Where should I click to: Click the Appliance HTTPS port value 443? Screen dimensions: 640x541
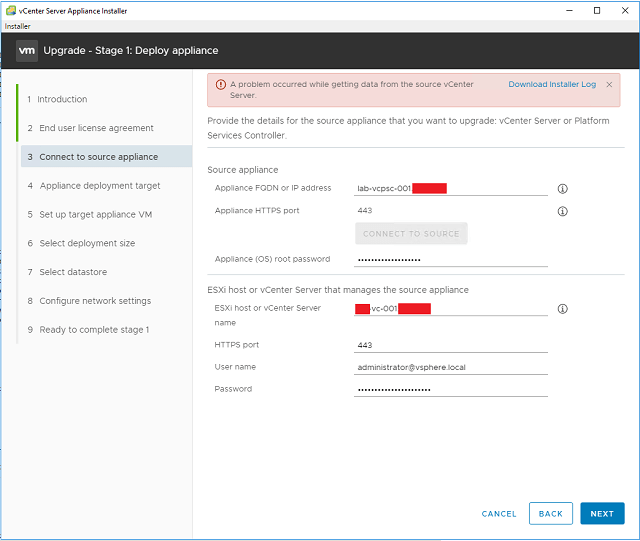click(364, 210)
